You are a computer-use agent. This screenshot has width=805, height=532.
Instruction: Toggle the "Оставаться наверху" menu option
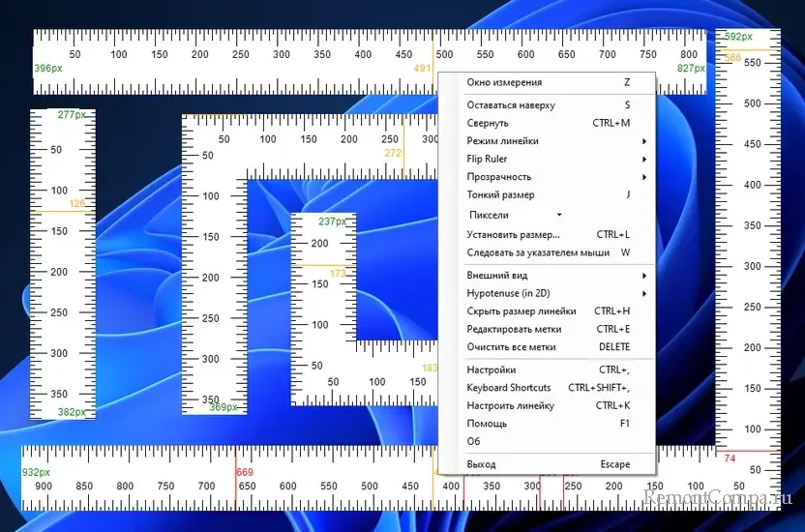(x=548, y=105)
